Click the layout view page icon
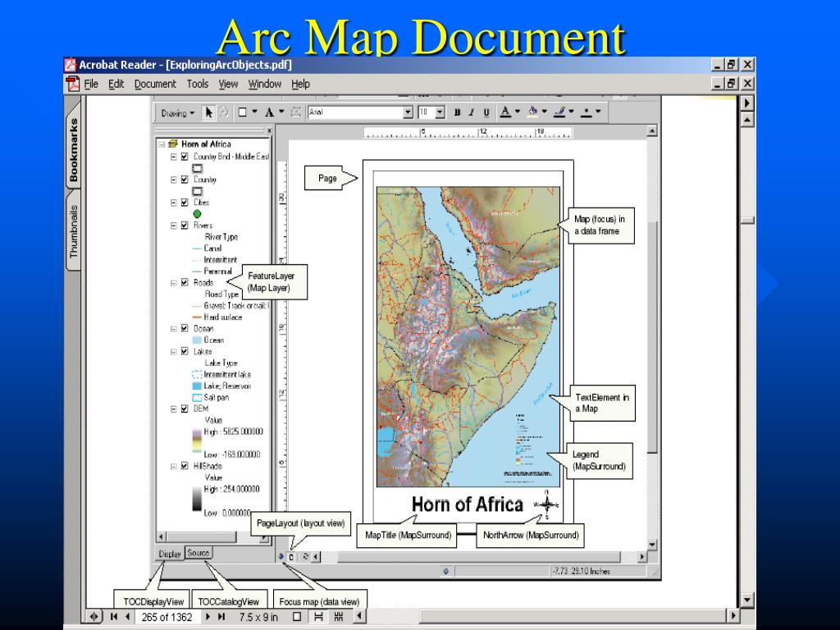840x630 pixels. [291, 557]
